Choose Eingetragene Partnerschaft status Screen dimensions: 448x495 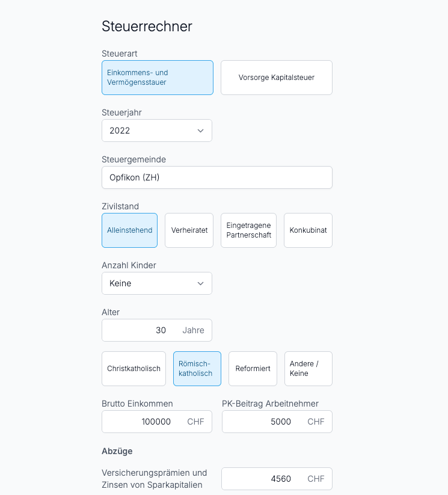tap(248, 230)
